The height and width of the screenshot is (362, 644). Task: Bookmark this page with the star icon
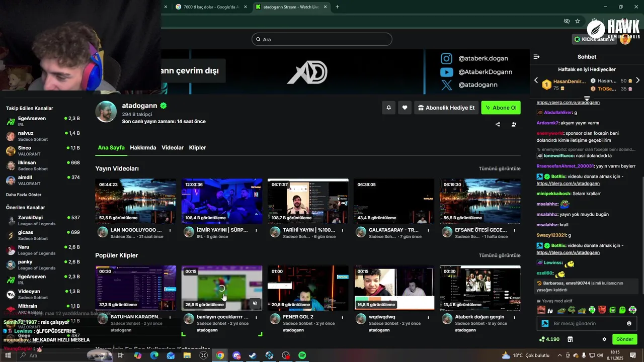(x=578, y=21)
